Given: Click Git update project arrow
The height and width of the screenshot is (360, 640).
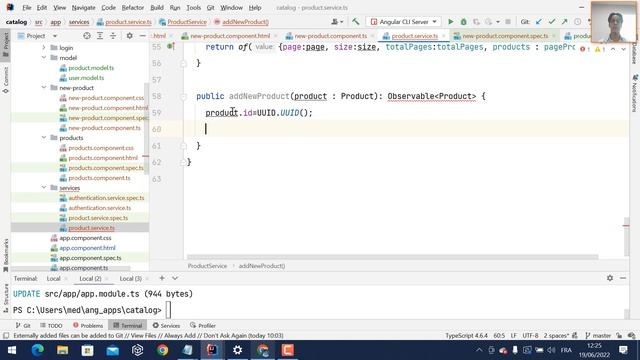Looking at the screenshot, I should point(539,22).
